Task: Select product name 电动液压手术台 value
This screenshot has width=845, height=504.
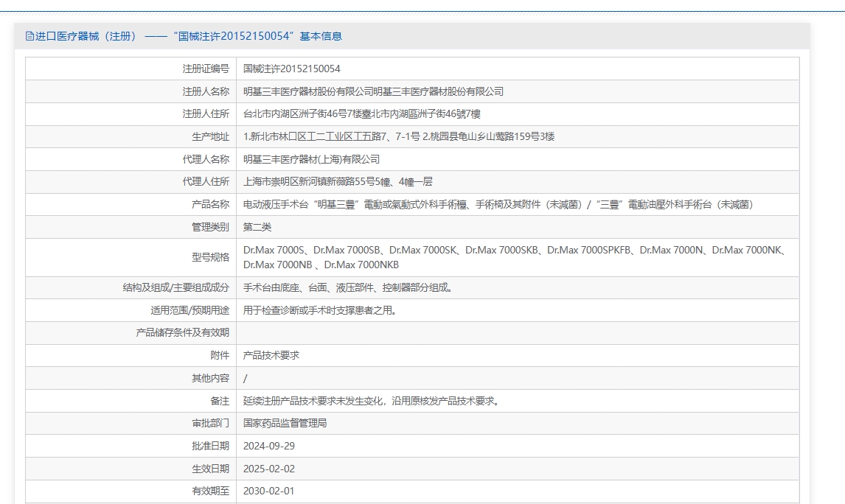Action: (x=498, y=205)
